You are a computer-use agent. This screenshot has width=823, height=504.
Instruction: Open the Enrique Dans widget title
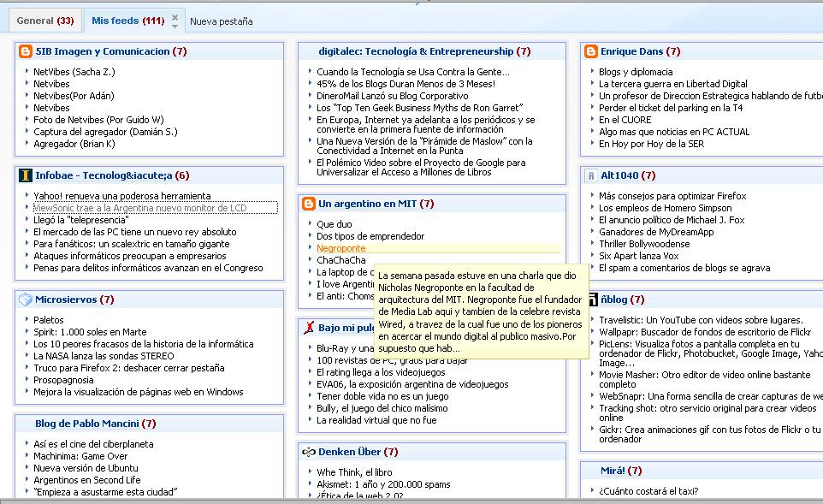[632, 51]
